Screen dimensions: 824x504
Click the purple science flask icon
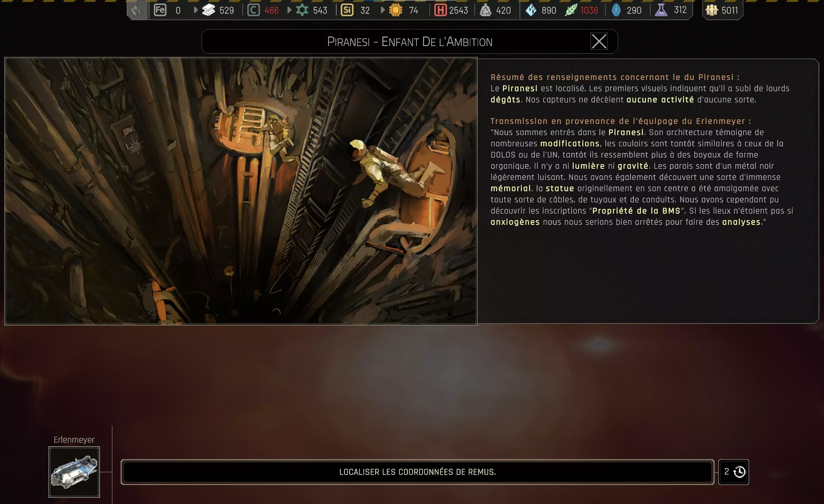click(661, 10)
